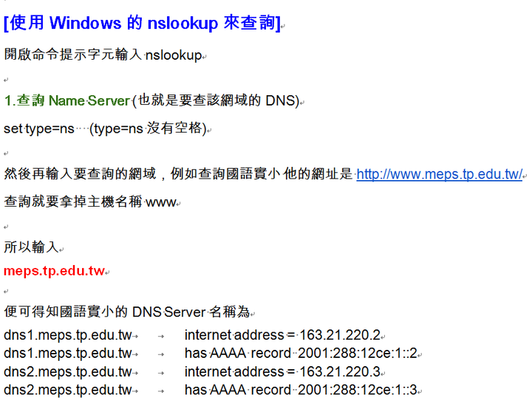This screenshot has width=532, height=406.
Task: Click the DNS text in green heading line
Action: [x=280, y=100]
